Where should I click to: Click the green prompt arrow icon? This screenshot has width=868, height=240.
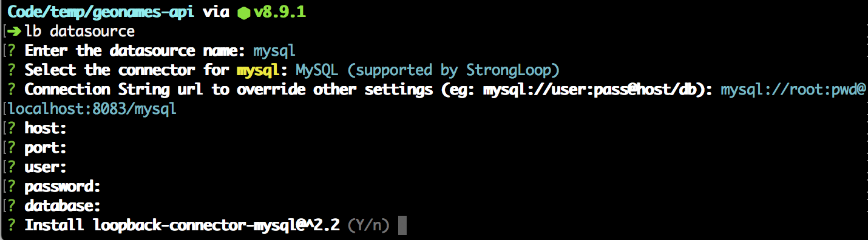15,31
